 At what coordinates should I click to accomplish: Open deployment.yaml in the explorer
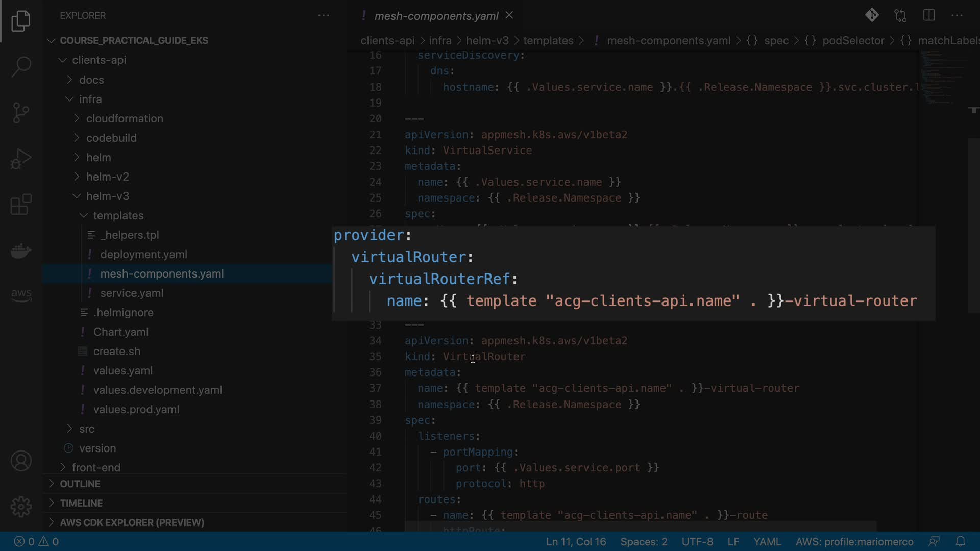tap(143, 254)
